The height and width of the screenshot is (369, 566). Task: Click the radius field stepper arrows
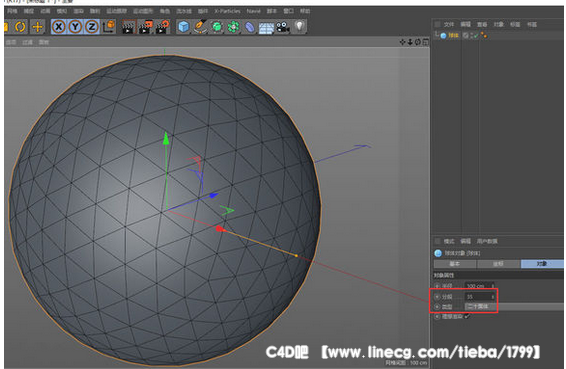point(492,286)
